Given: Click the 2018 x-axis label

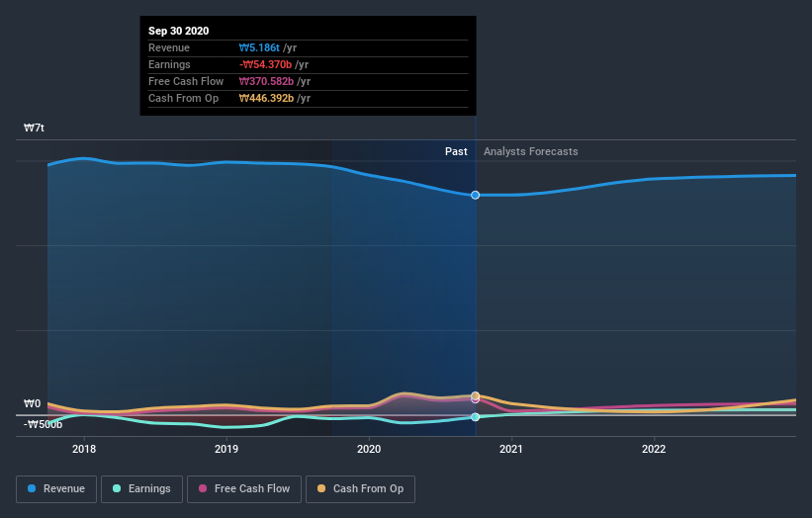Looking at the screenshot, I should pos(84,449).
